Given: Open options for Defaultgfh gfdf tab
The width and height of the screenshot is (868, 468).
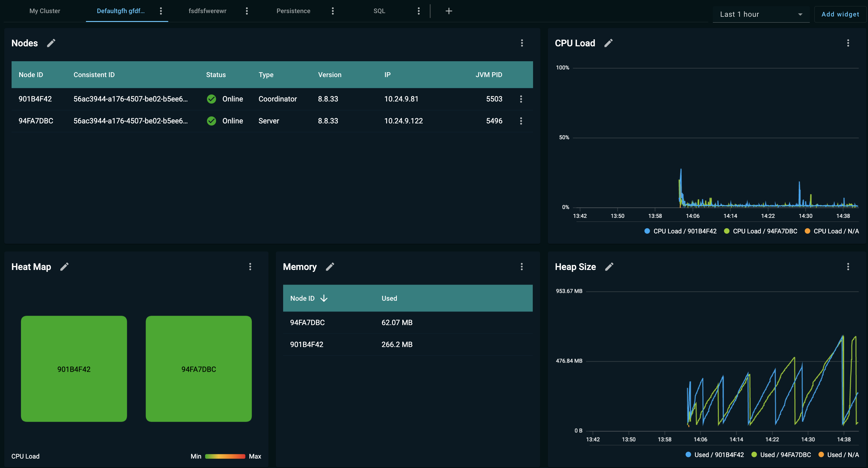Looking at the screenshot, I should click(x=161, y=11).
